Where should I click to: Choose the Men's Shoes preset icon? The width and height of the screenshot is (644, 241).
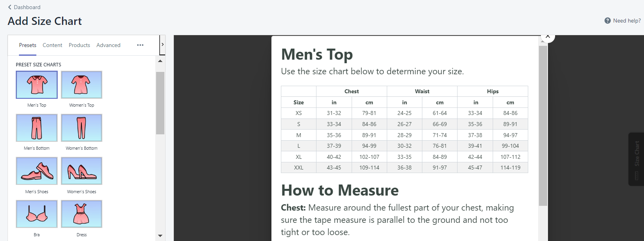tap(37, 171)
